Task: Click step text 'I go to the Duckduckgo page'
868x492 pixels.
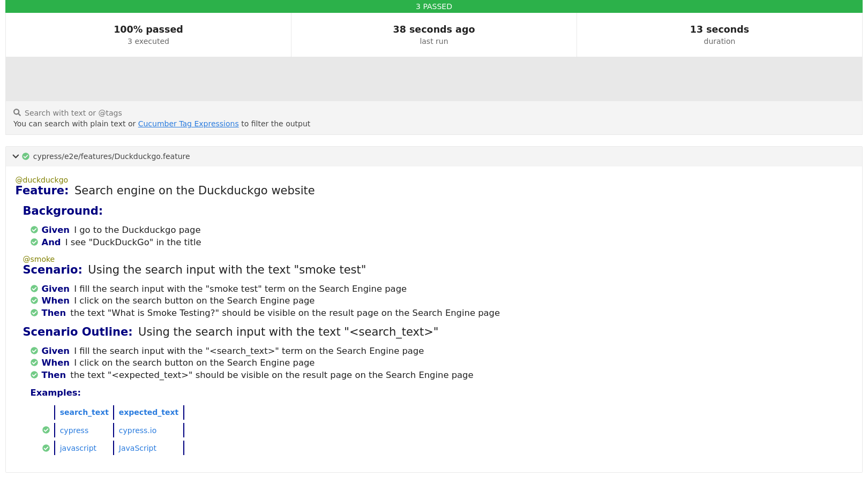Action: (x=137, y=230)
